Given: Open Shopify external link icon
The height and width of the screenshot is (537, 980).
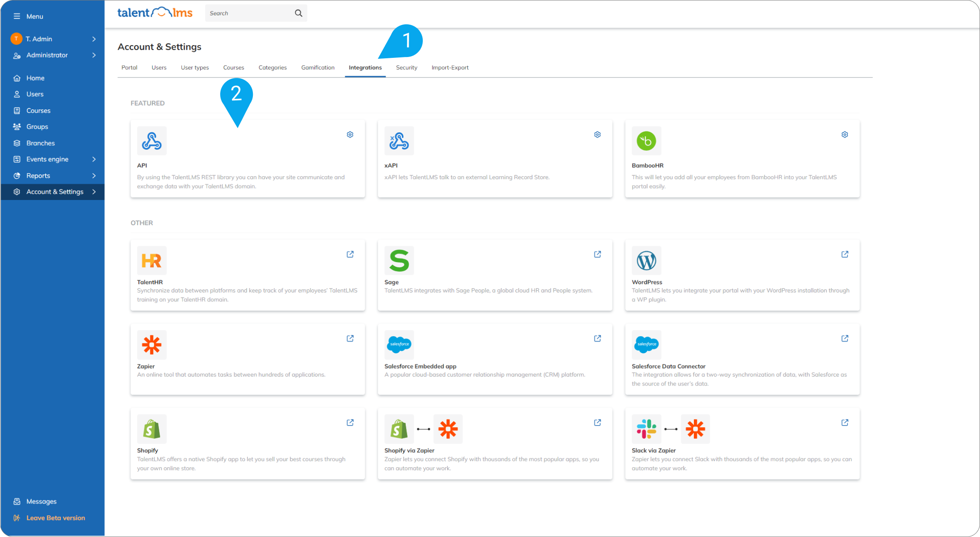Looking at the screenshot, I should (350, 423).
